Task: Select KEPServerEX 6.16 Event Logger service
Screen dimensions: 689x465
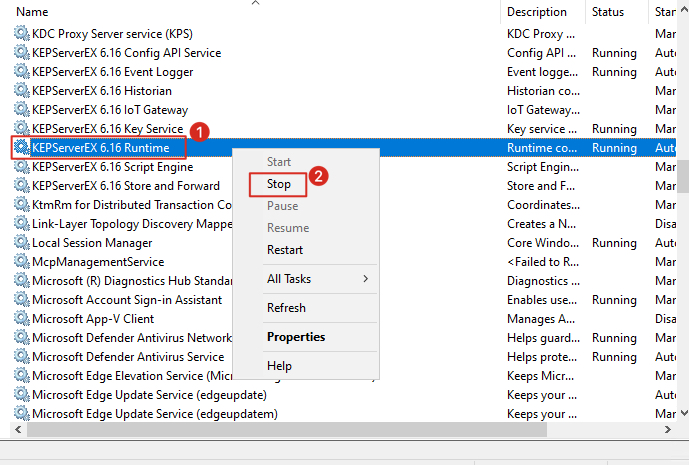Action: (x=343, y=71)
